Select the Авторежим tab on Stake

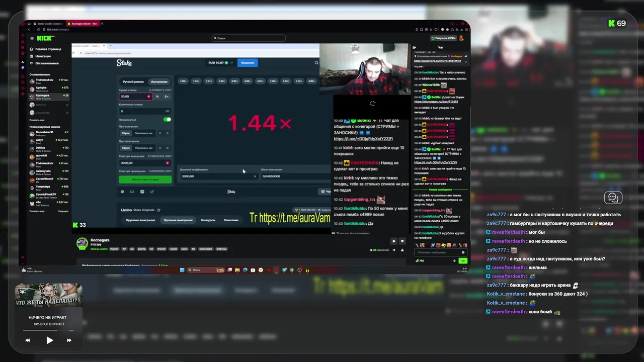pyautogui.click(x=159, y=81)
